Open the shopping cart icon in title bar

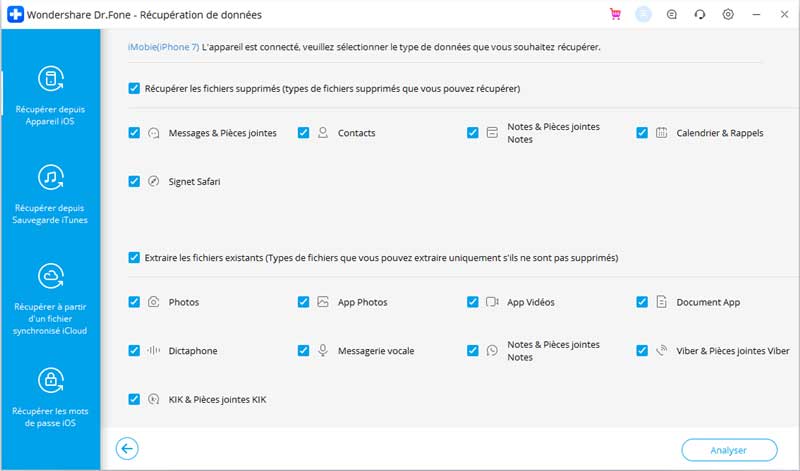615,14
